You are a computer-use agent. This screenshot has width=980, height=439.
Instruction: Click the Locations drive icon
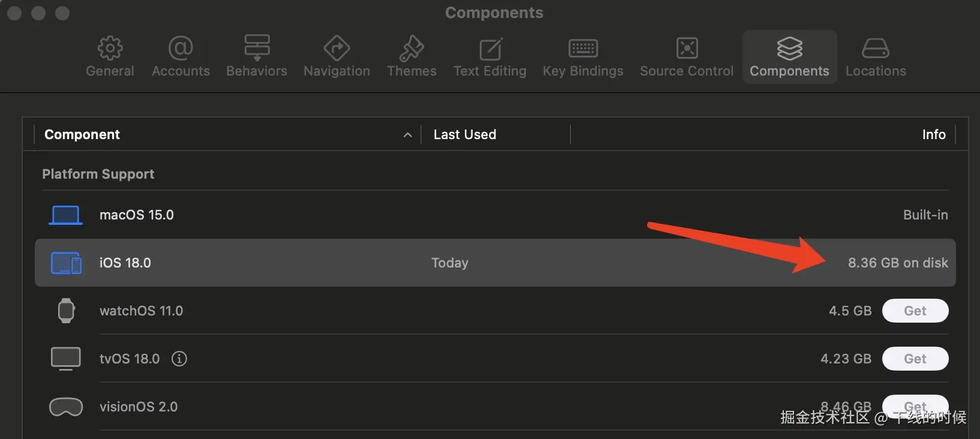pyautogui.click(x=876, y=48)
